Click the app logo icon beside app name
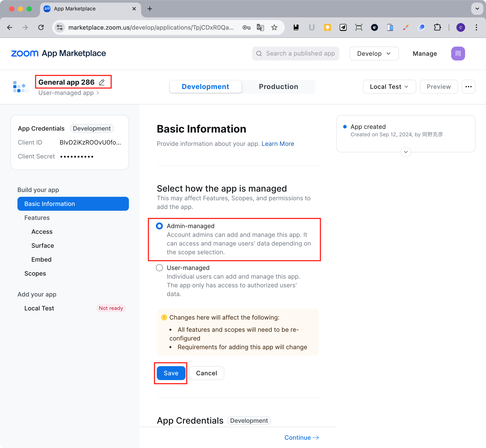The height and width of the screenshot is (448, 486). coord(21,87)
